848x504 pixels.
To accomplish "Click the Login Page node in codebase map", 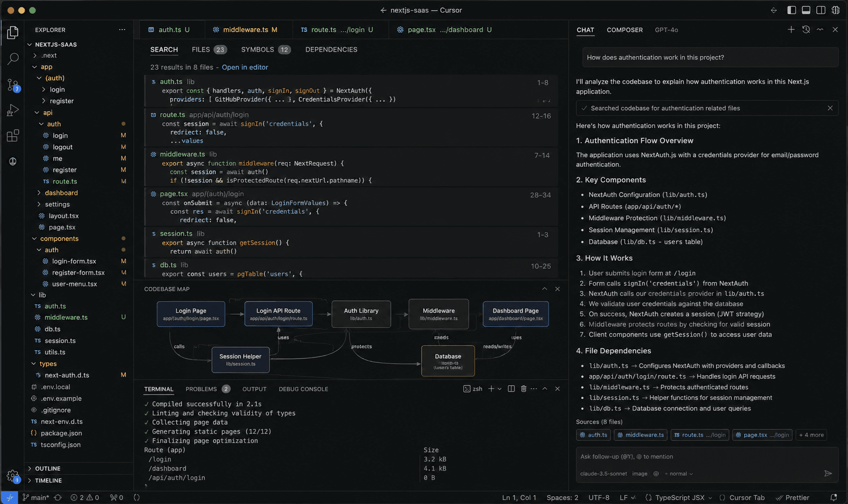I will (x=191, y=314).
